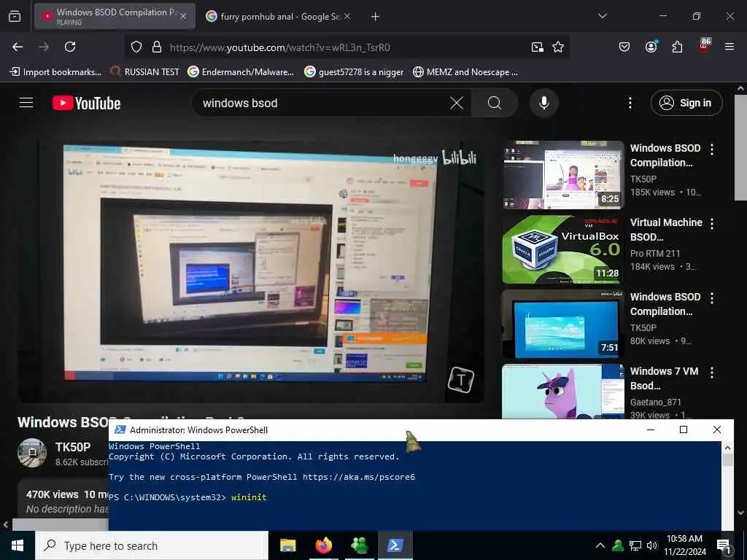The height and width of the screenshot is (560, 747).
Task: Click the PowerShell window title icon
Action: pos(120,429)
